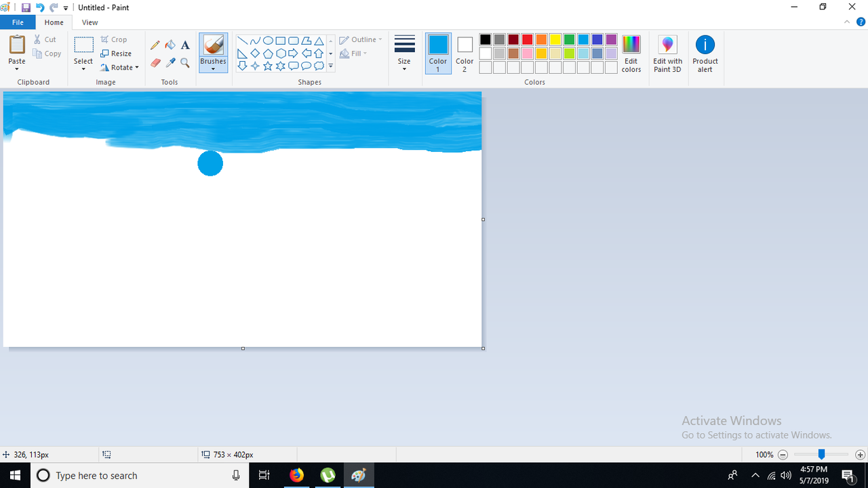
Task: Choose the Diamond shape
Action: [x=255, y=54]
